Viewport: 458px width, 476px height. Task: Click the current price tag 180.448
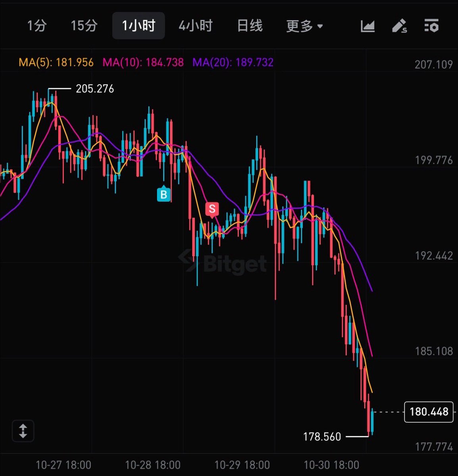(429, 412)
